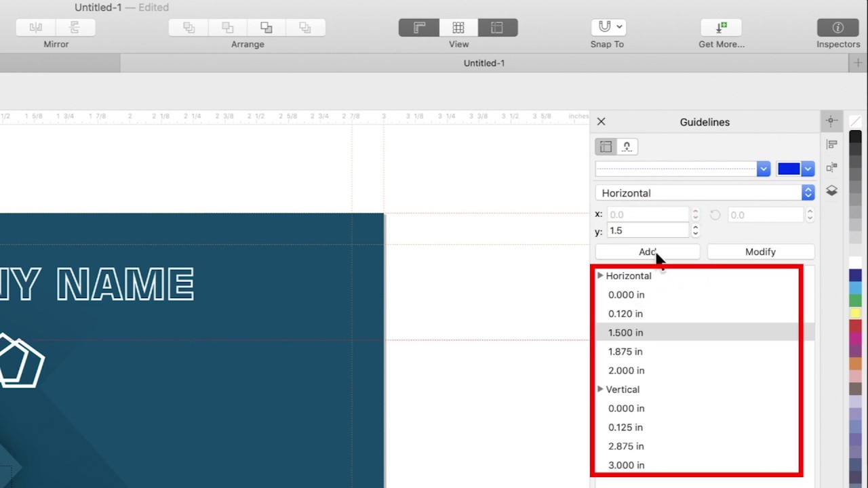Screen dimensions: 868x488
Task: Collapse the Horizontal guidelines group
Action: coord(600,276)
